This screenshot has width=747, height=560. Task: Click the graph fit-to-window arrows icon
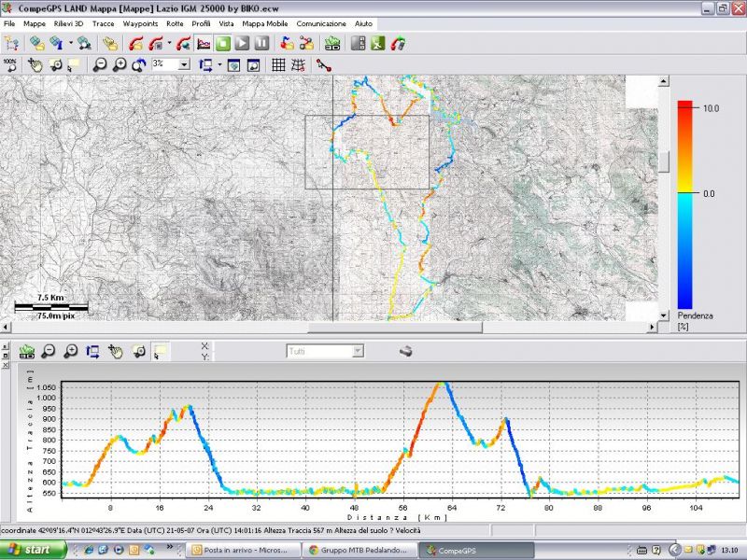(92, 352)
